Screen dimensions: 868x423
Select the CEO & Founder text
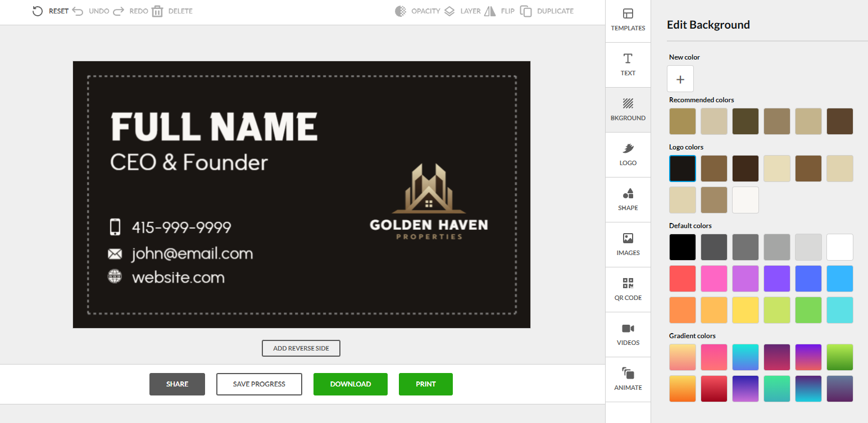tap(189, 162)
